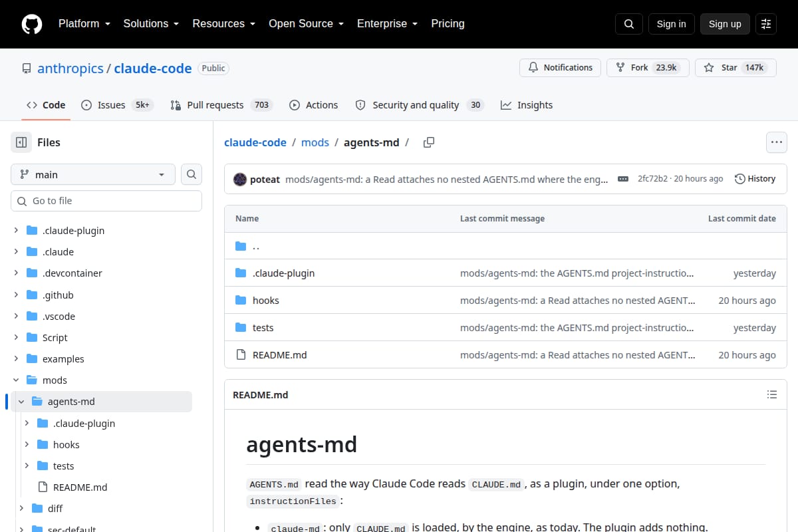The image size is (798, 532).
Task: Open the poteat author link
Action: pyautogui.click(x=265, y=179)
